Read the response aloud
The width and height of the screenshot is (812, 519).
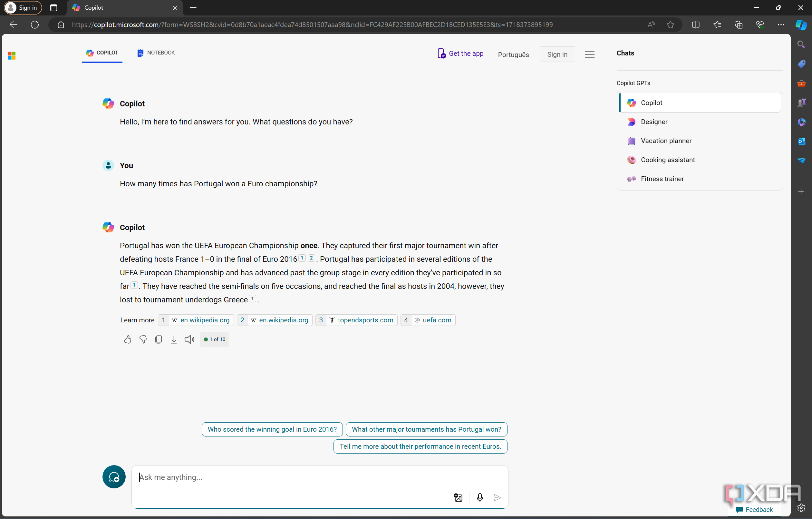(x=189, y=339)
